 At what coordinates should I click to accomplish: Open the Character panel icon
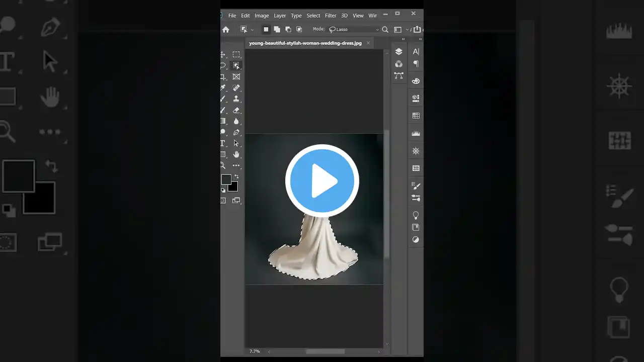416,51
